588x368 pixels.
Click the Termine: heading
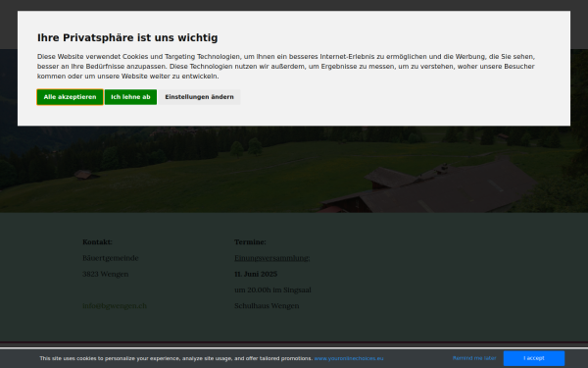tap(250, 241)
